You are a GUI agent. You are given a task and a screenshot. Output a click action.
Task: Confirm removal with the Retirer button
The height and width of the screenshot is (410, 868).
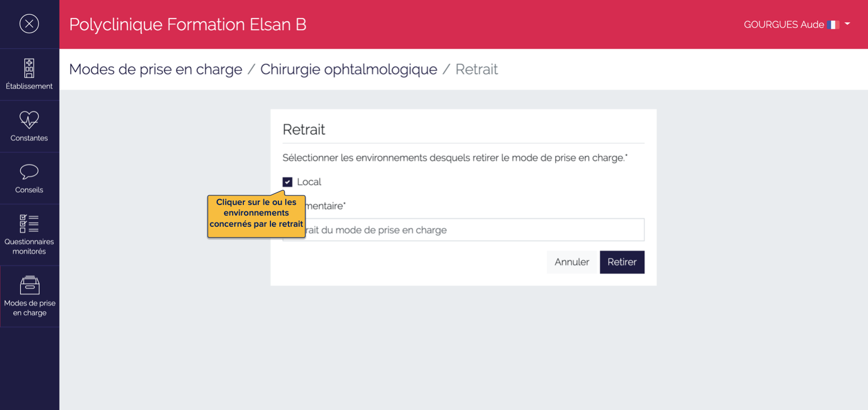click(622, 262)
